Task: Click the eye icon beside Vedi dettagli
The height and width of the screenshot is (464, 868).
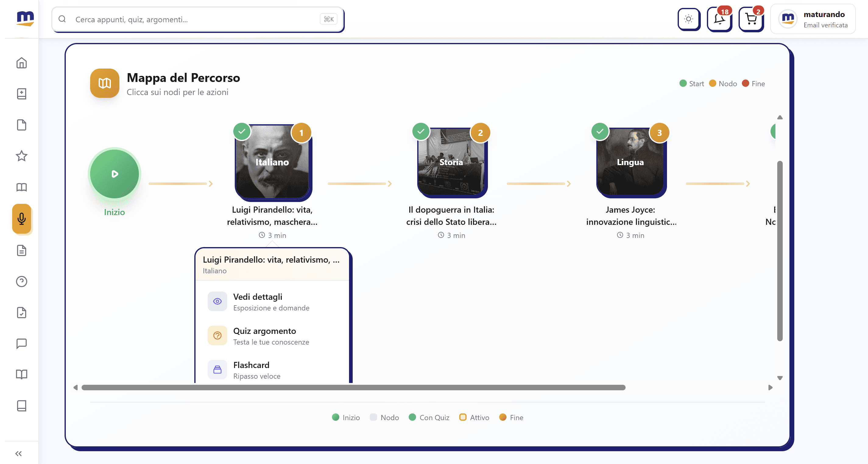Action: pyautogui.click(x=217, y=301)
